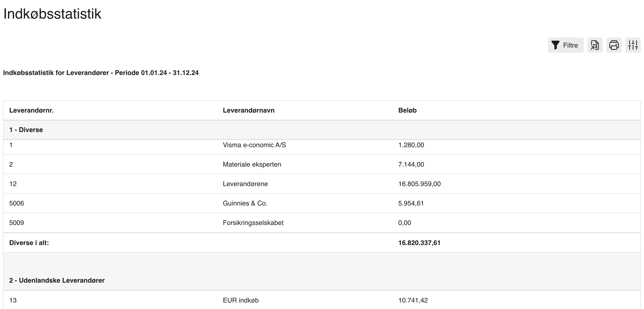Select the 'EUR indkøb' row
Viewport: 644px width, 309px height.
(241, 300)
